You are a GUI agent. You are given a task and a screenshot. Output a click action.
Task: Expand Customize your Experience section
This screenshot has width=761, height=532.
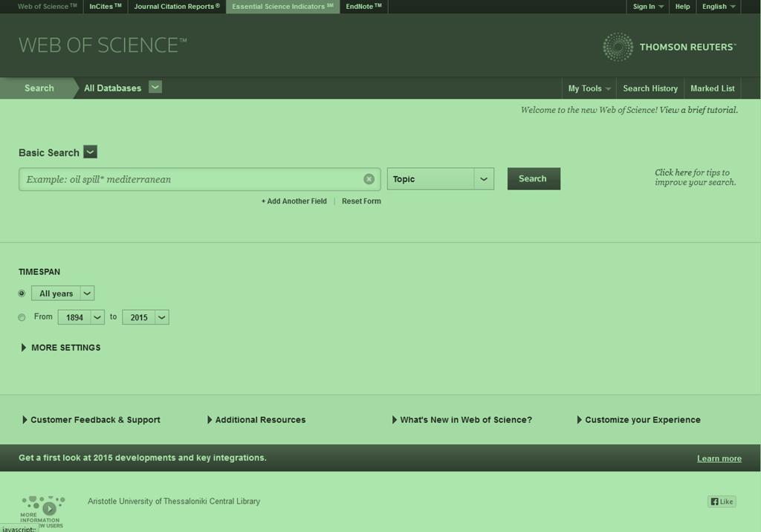click(x=638, y=420)
